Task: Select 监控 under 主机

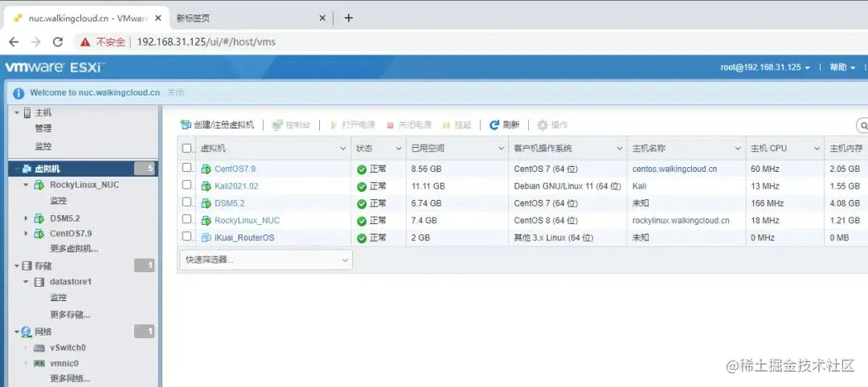Action: coord(43,146)
